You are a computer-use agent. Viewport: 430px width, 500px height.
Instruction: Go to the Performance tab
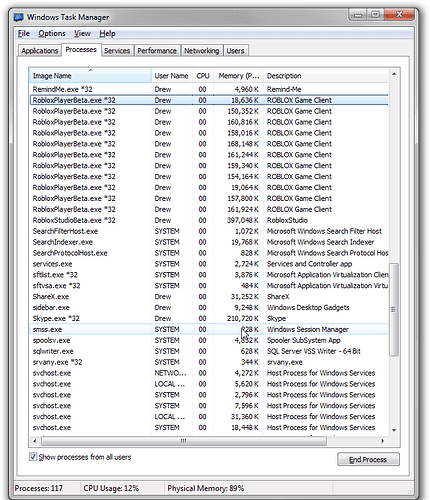point(157,51)
